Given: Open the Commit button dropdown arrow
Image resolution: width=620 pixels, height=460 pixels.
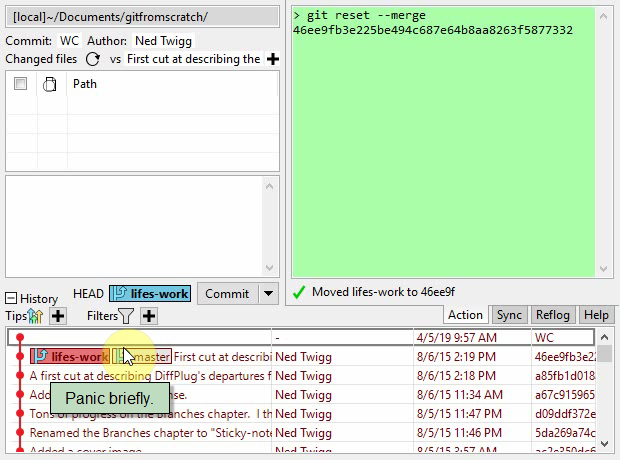Looking at the screenshot, I should (x=267, y=294).
